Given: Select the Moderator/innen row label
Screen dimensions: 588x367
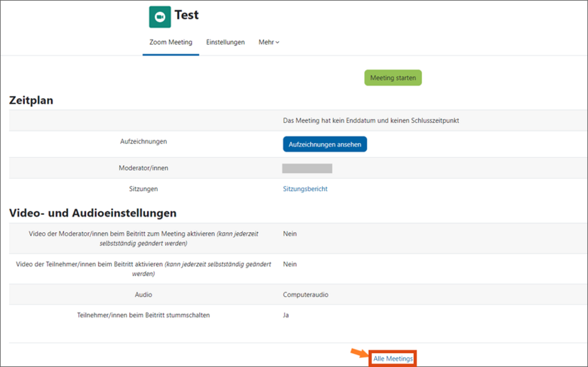Looking at the screenshot, I should pyautogui.click(x=143, y=168).
